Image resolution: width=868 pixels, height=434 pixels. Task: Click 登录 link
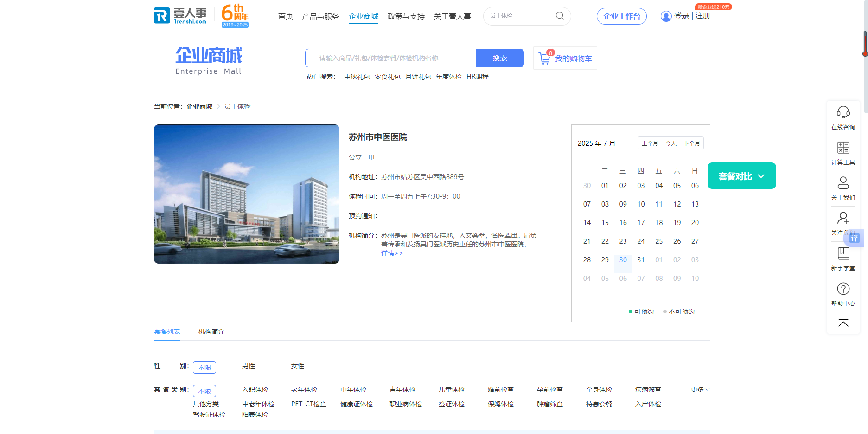pyautogui.click(x=682, y=16)
